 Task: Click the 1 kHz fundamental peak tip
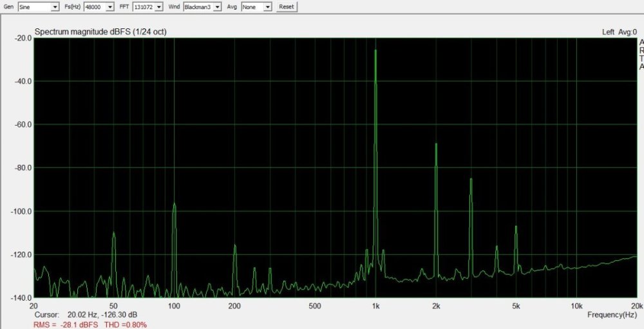tap(375, 50)
